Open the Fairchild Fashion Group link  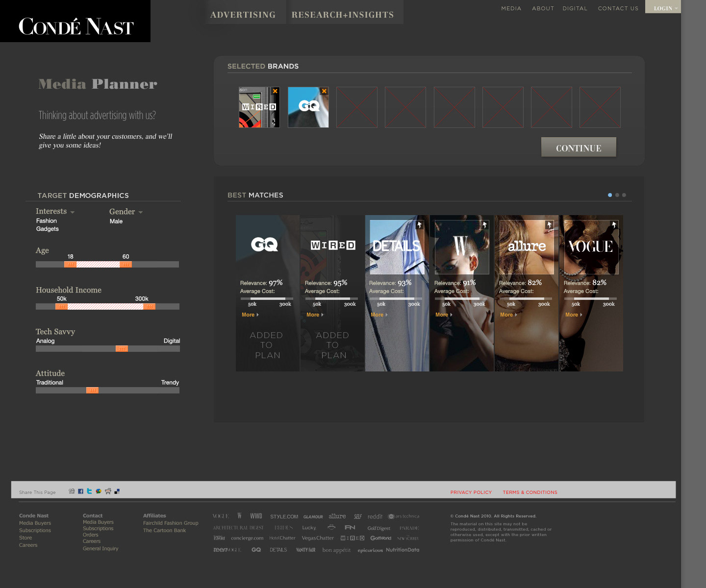click(x=171, y=523)
